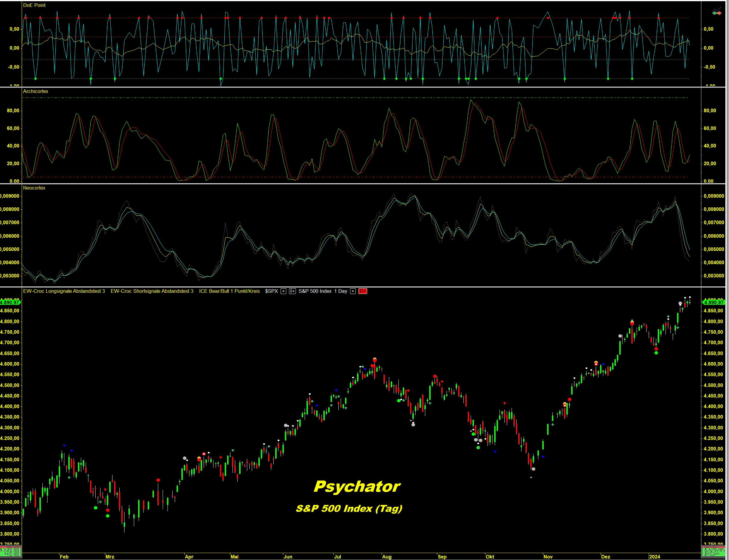Screen dimensions: 729x560
Task: Click EW-Croc Longsignale Abstandstest 3 label
Action: [x=64, y=291]
